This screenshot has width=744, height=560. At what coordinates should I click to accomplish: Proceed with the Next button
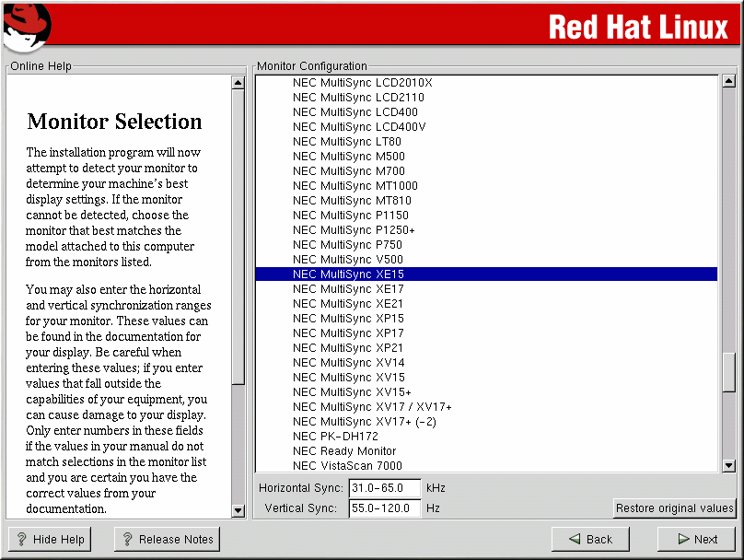pyautogui.click(x=696, y=539)
